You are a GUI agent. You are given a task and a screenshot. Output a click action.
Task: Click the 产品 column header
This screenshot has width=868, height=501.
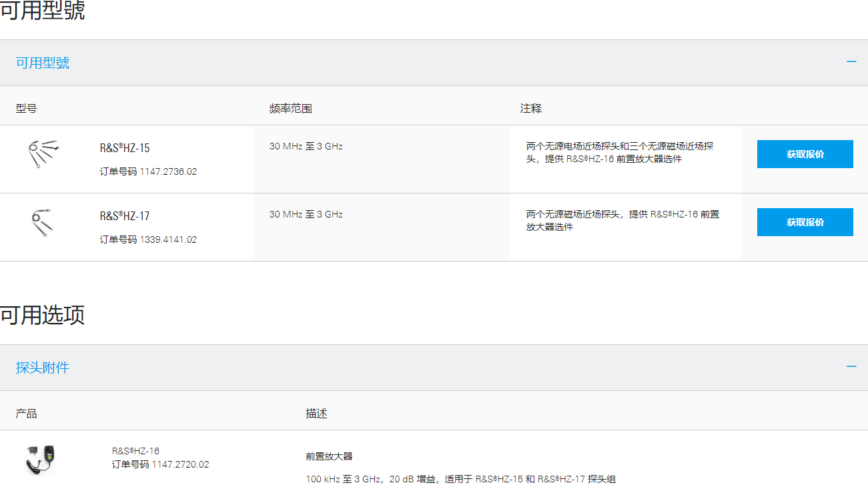click(x=27, y=414)
